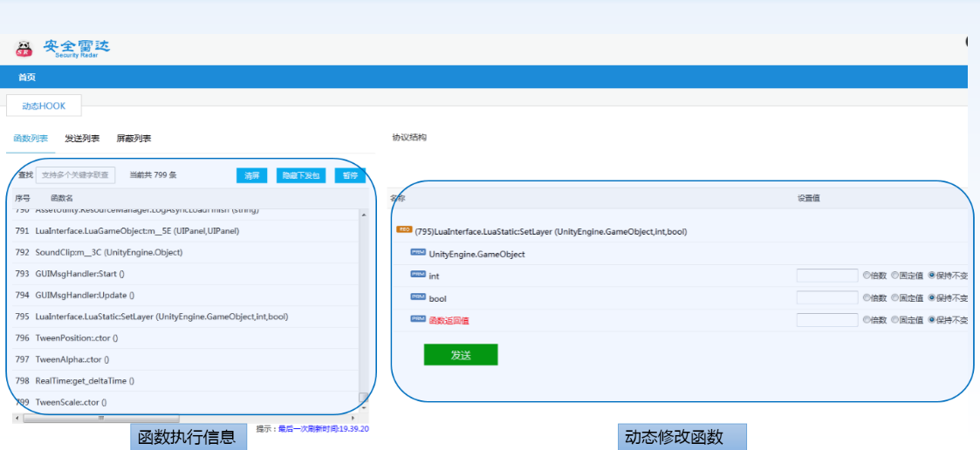
Task: Open the 首页 menu item
Action: pos(27,78)
